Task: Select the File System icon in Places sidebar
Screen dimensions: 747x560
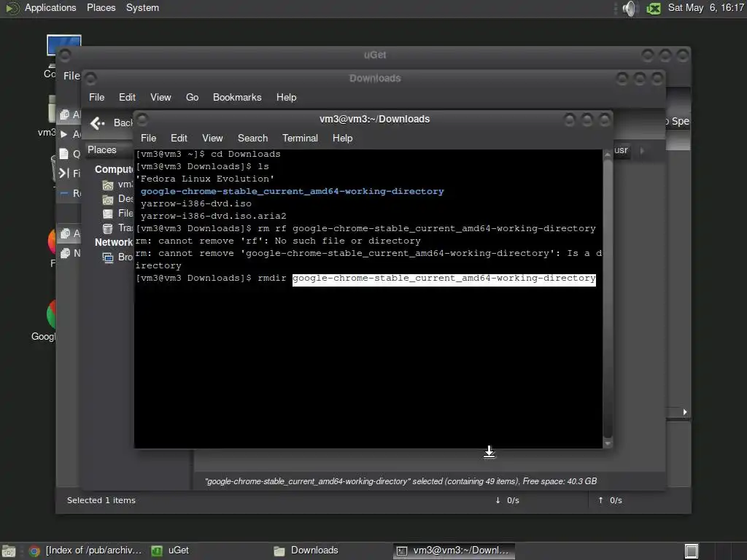Action: 108,214
